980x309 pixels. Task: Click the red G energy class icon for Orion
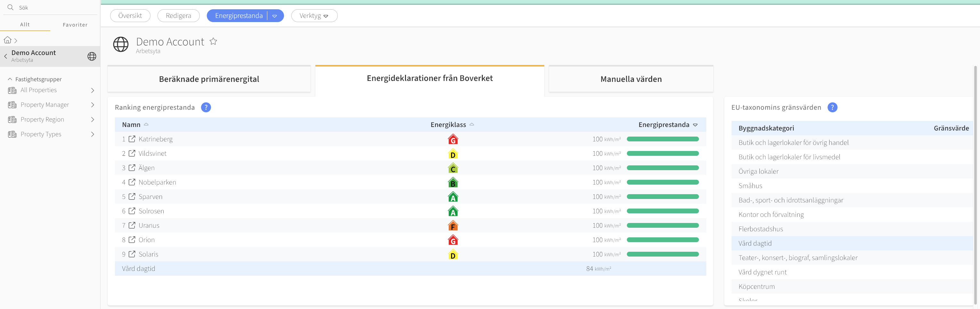coord(453,240)
